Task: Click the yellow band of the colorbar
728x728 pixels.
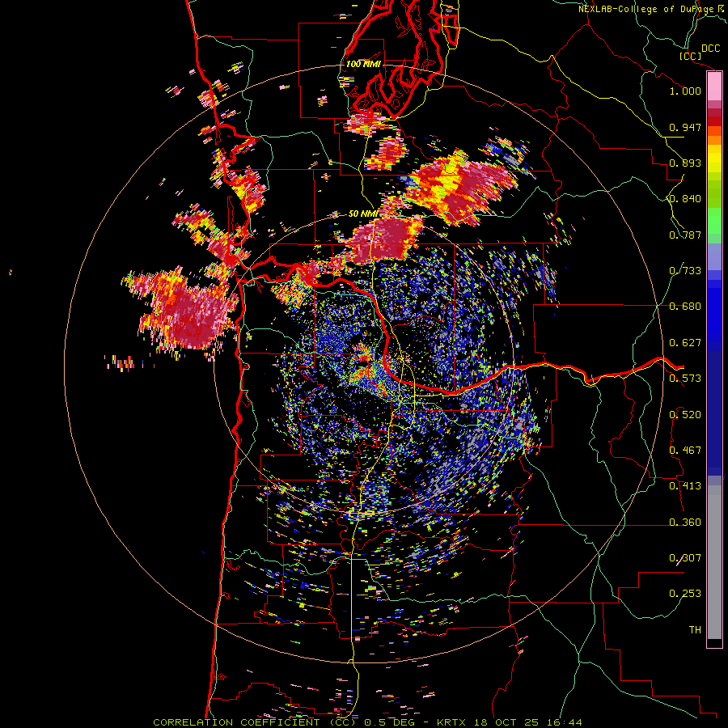Action: point(714,159)
